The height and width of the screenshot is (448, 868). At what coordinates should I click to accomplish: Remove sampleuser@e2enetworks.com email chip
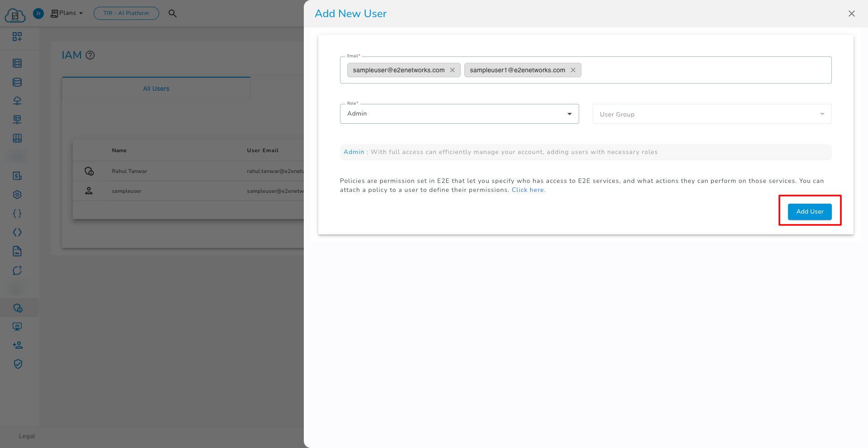tap(452, 70)
